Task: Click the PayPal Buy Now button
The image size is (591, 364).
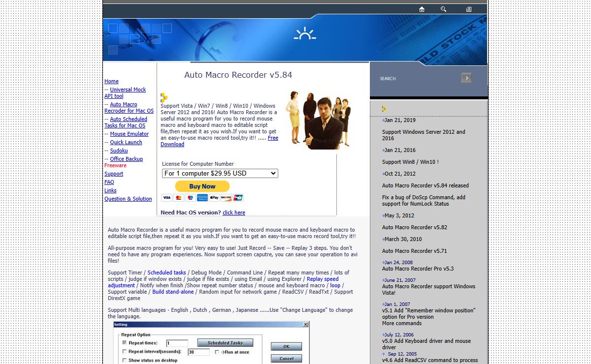Action: (202, 186)
